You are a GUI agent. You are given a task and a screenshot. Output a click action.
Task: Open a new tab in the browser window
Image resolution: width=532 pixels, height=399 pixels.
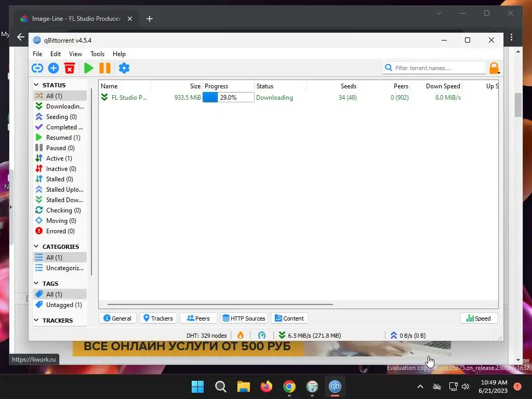tap(149, 19)
